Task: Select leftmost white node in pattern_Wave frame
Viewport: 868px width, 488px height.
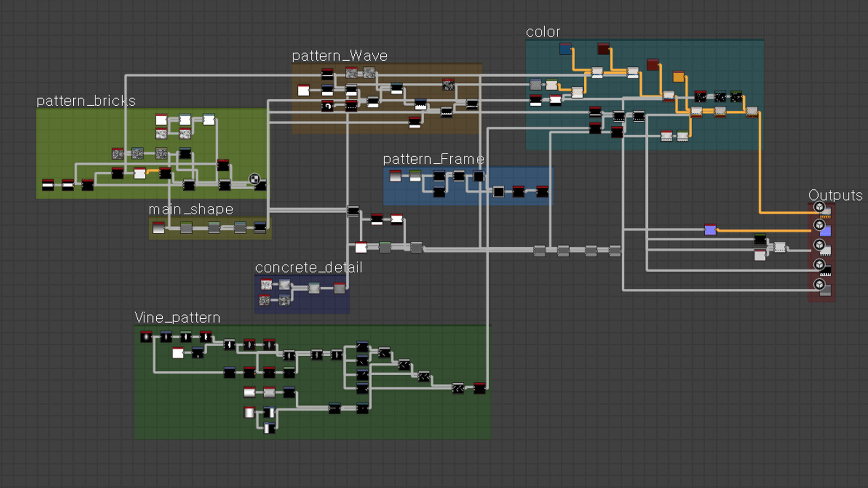Action: pyautogui.click(x=303, y=90)
